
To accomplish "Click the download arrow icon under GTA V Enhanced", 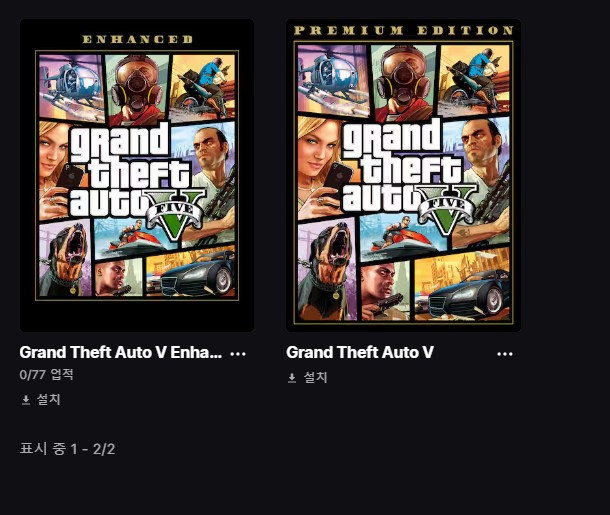I will click(26, 400).
